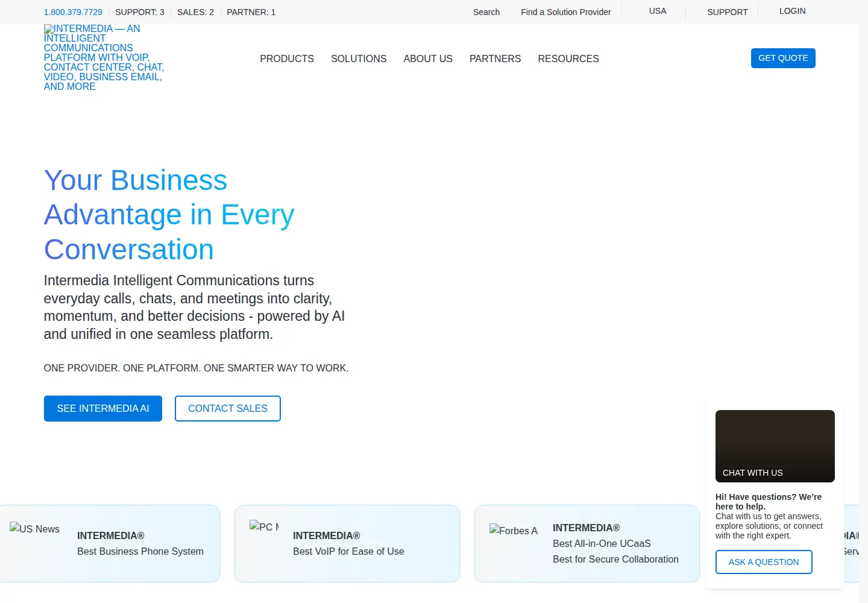The width and height of the screenshot is (868, 603).
Task: Open the SUPPORT link in top bar
Action: 728,12
